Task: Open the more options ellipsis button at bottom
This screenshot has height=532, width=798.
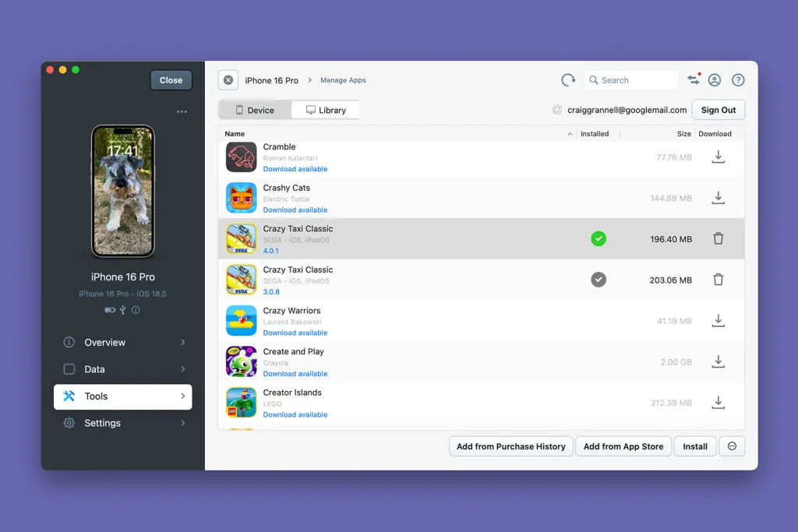Action: pyautogui.click(x=732, y=446)
